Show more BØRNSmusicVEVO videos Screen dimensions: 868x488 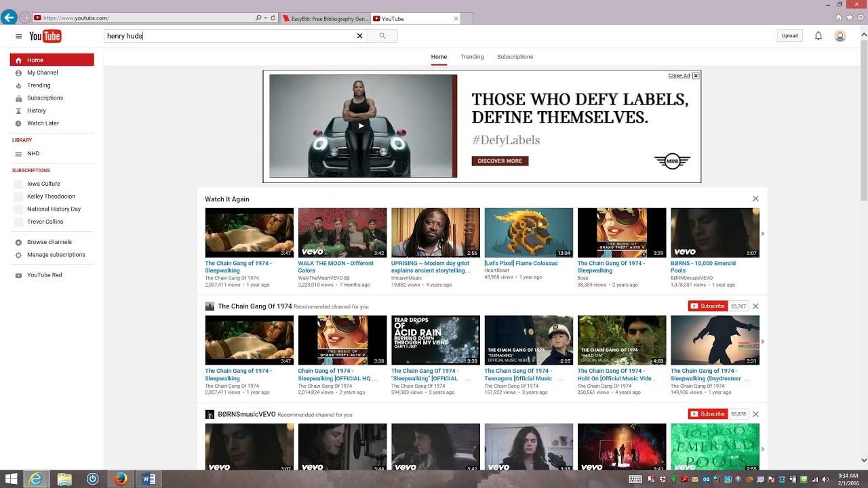[x=762, y=449]
